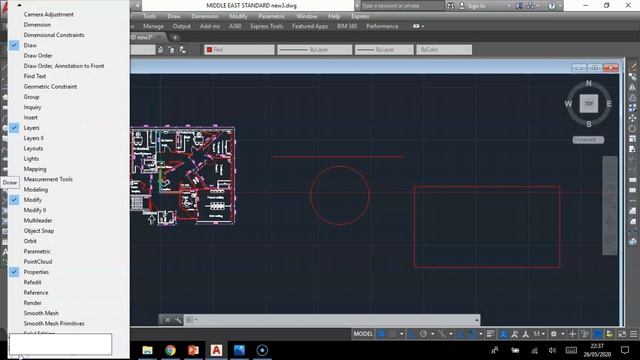Click the command line customize wrench icon

(x=178, y=320)
